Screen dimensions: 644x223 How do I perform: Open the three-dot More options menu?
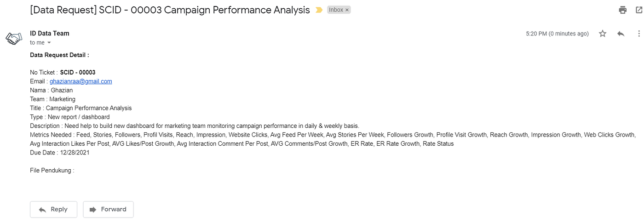point(639,34)
